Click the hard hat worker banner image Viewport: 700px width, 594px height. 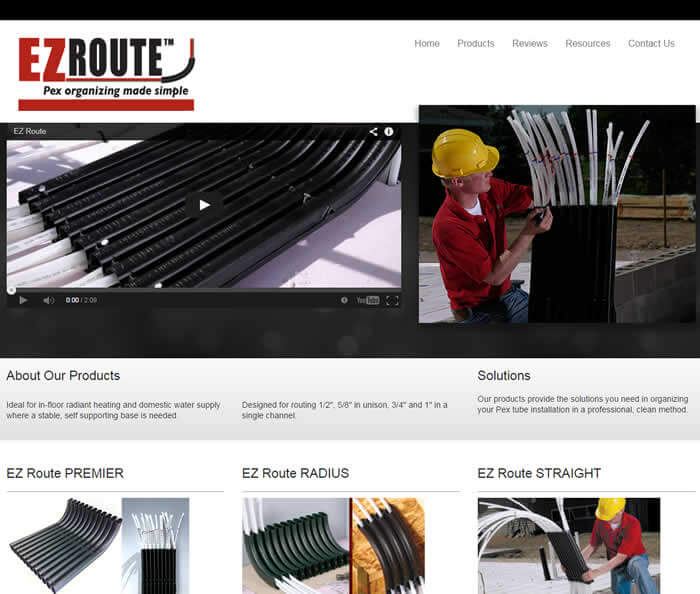pyautogui.click(x=557, y=214)
